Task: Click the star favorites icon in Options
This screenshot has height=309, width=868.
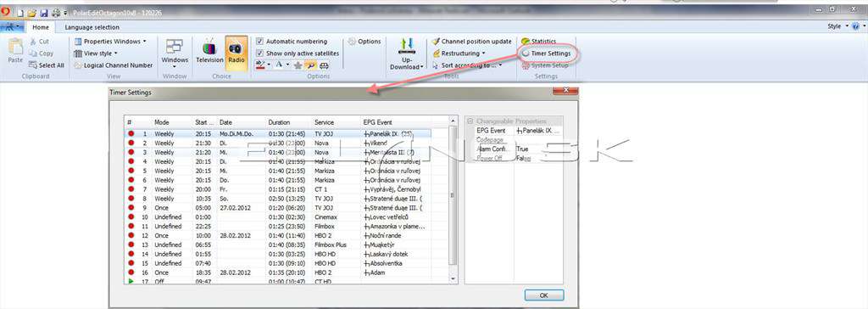Action: [298, 65]
